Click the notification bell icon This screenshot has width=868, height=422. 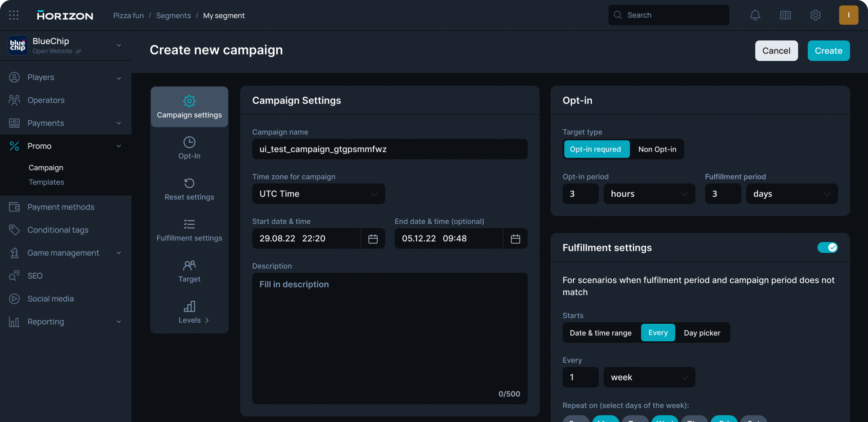[x=755, y=15]
